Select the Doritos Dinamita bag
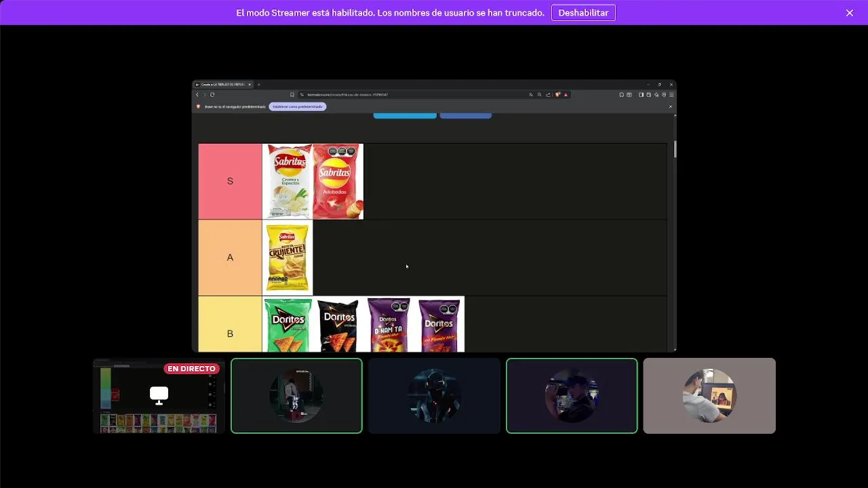Viewport: 868px width, 488px height. (x=389, y=325)
